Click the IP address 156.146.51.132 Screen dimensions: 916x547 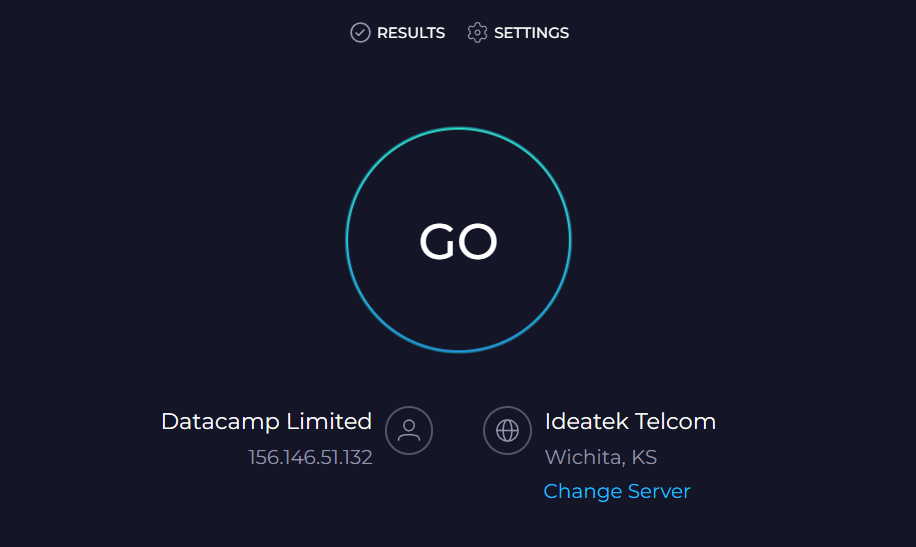click(310, 457)
